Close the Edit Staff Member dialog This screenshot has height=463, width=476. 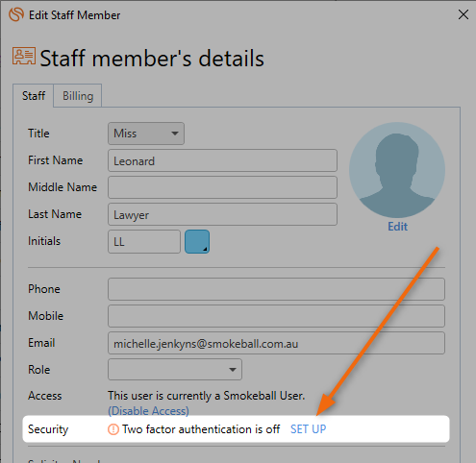[463, 14]
